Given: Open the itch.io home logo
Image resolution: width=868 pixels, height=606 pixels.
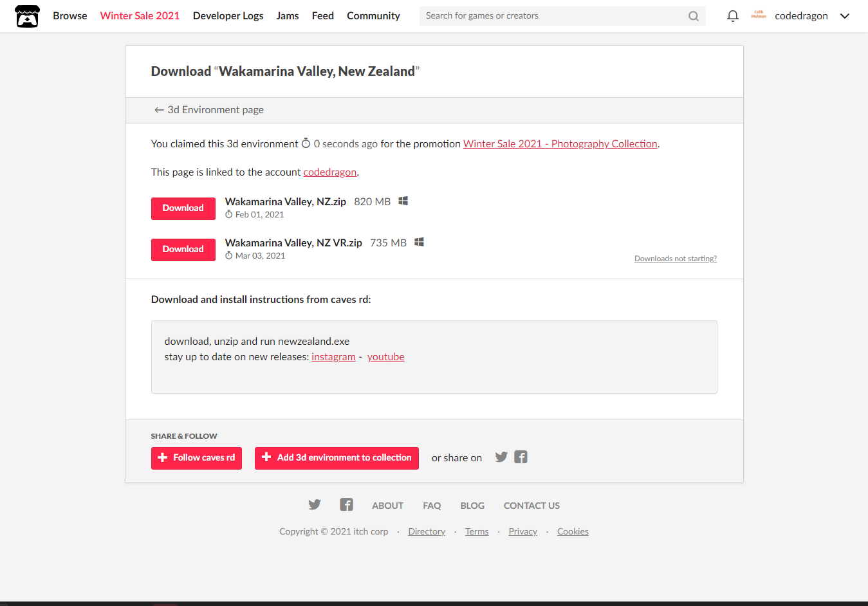Looking at the screenshot, I should tap(27, 16).
